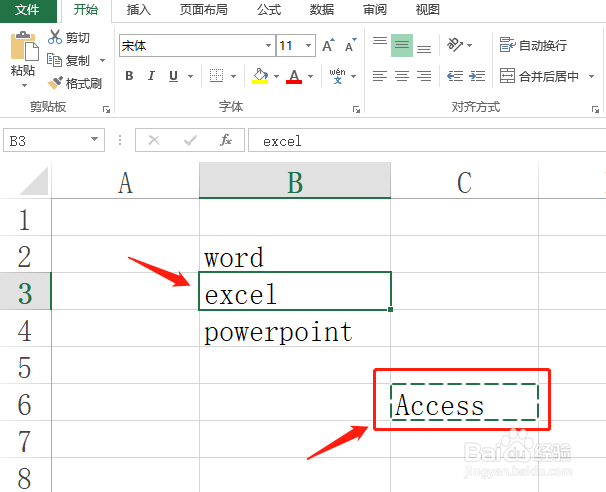Select the Format Painter brush
Screen dimensions: 606x492
click(55, 83)
